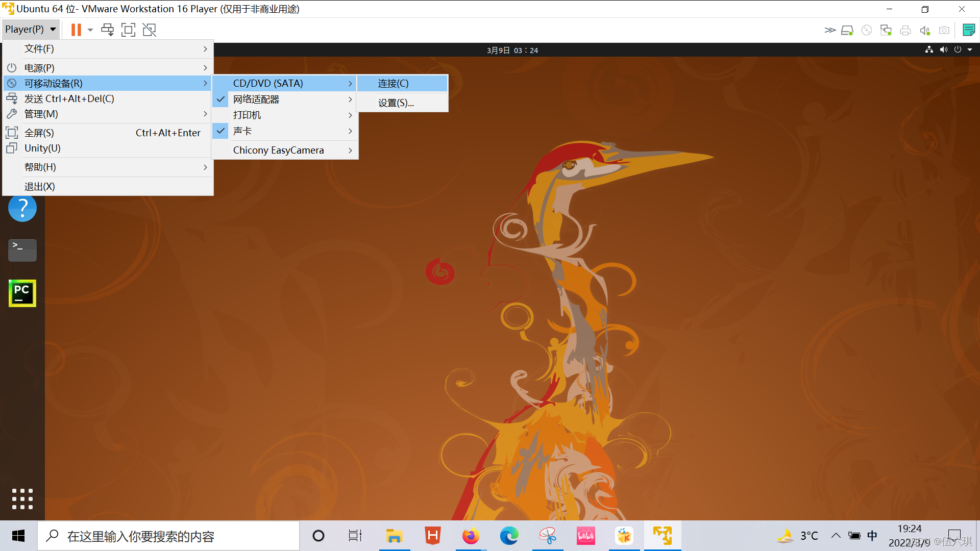Image resolution: width=980 pixels, height=551 pixels.
Task: Click the camera device icon
Action: pos(944,30)
